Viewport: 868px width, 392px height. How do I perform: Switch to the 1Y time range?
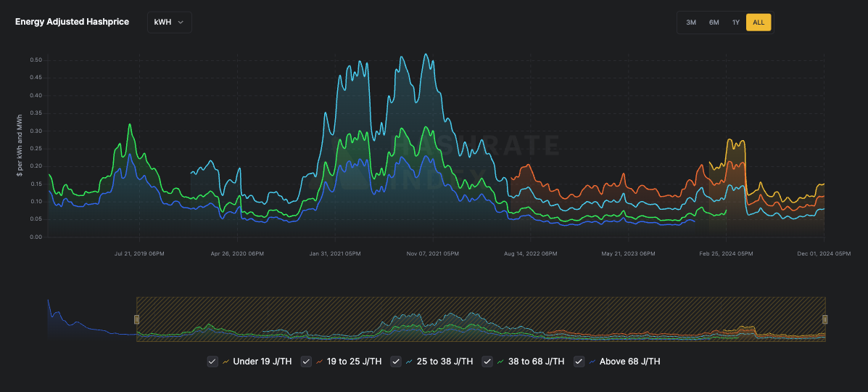pos(736,23)
